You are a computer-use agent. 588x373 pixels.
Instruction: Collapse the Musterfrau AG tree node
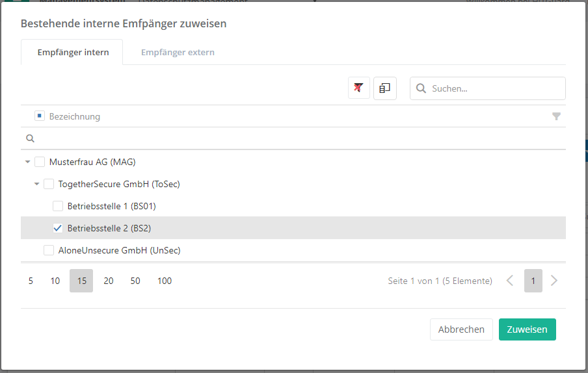click(x=27, y=162)
